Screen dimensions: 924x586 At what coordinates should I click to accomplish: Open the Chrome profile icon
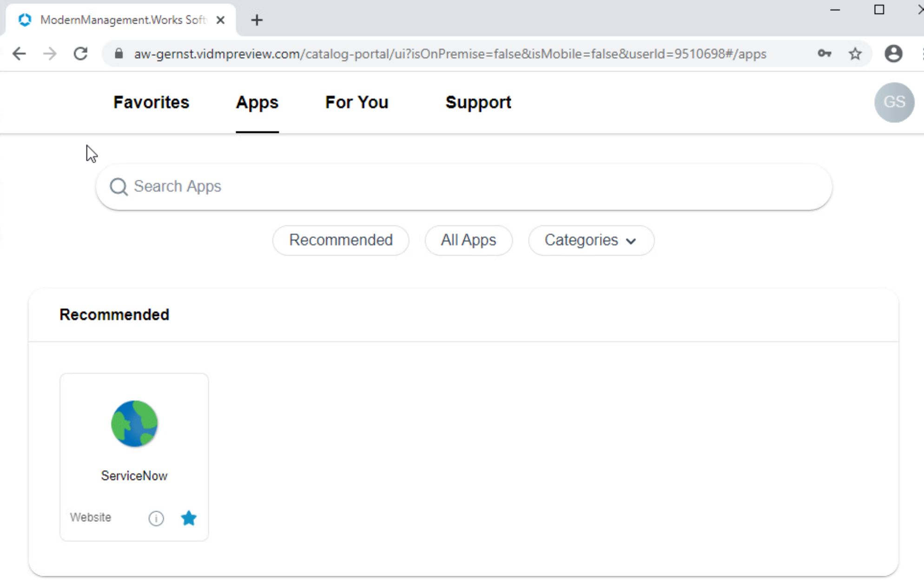click(x=893, y=54)
